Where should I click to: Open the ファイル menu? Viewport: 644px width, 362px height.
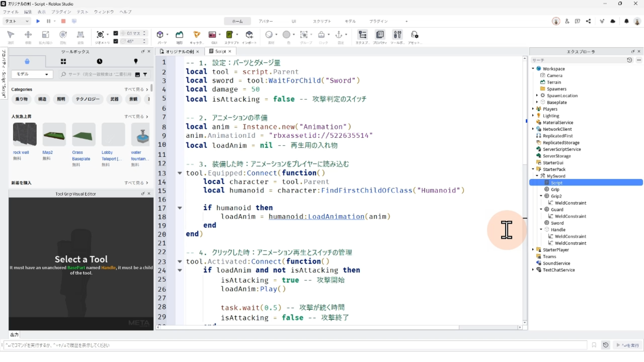tap(11, 12)
